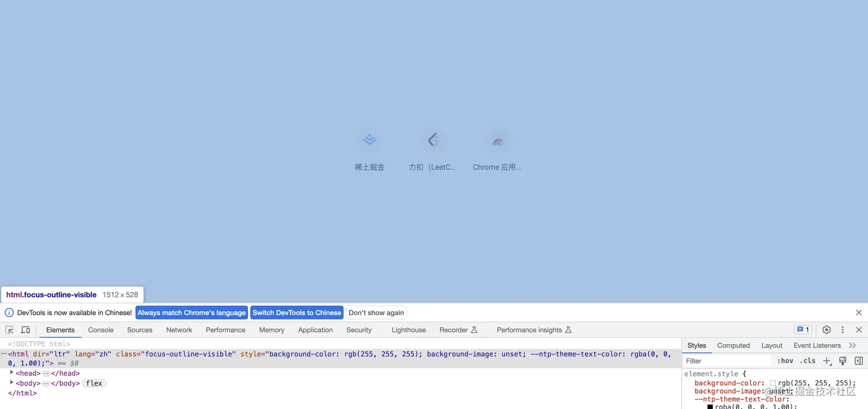Open the three-dot DevTools menu

click(x=842, y=329)
